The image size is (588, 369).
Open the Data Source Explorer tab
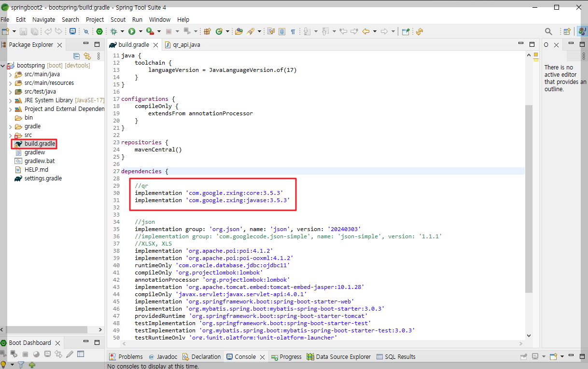click(338, 357)
